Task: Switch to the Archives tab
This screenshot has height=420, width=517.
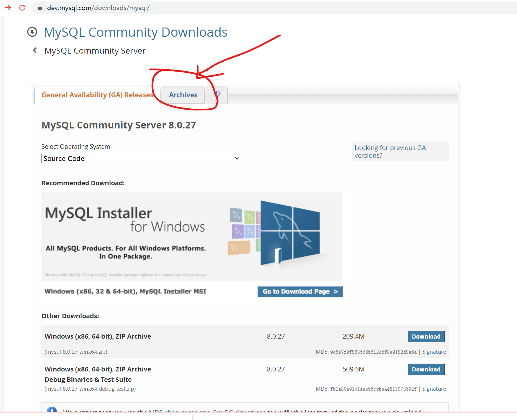Action: pyautogui.click(x=183, y=95)
